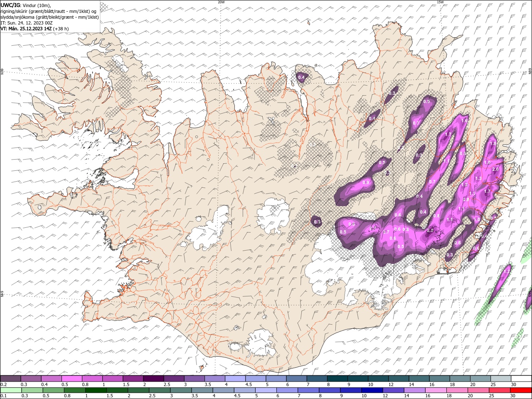This screenshot has width=532, height=399.
Task: Click the rigning/skúrir legend description line
Action: point(49,11)
